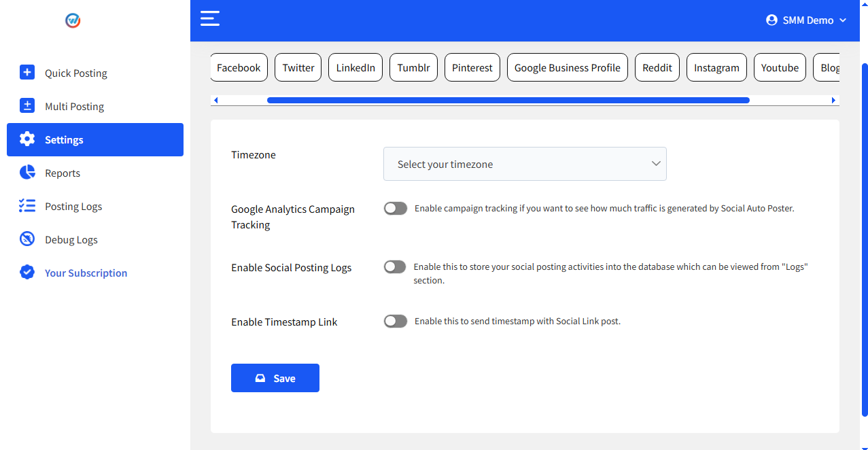Go to Multi Posting page
The image size is (868, 450).
click(x=95, y=106)
